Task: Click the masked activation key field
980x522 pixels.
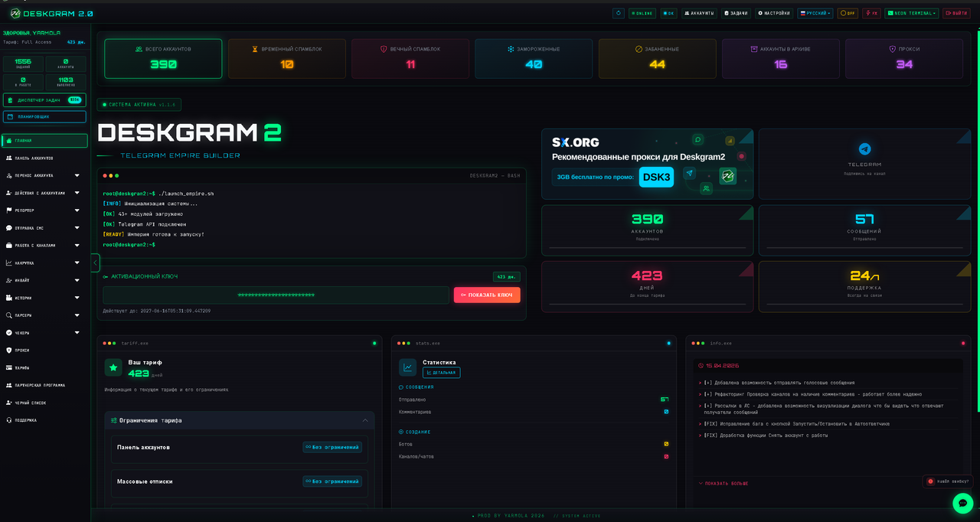Action: click(x=276, y=295)
